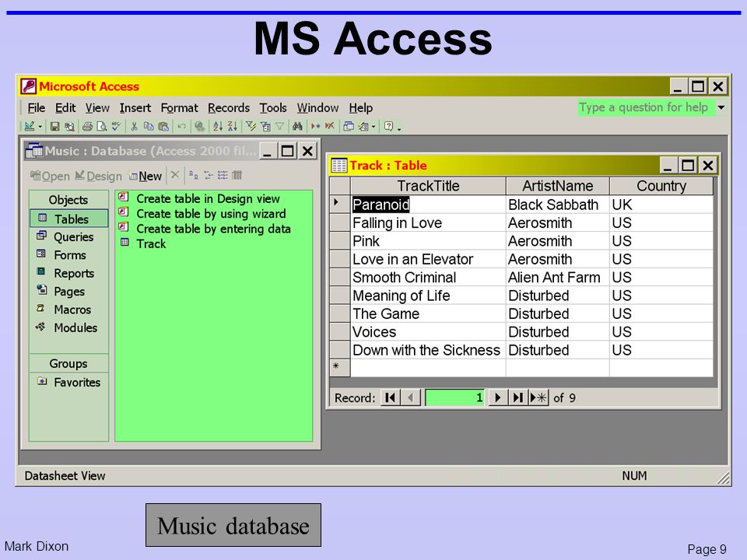Image resolution: width=747 pixels, height=560 pixels.
Task: Click the Find binoculars icon
Action: coord(297,126)
